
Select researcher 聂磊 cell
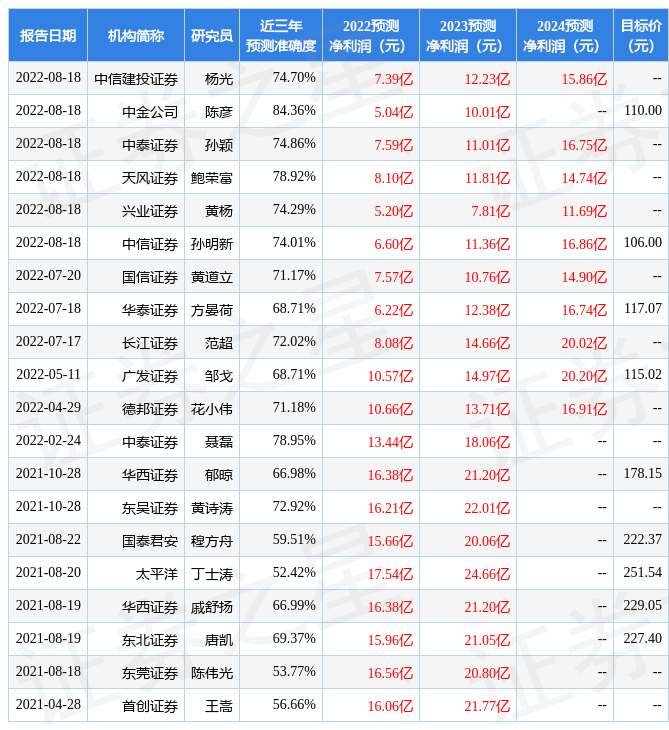[212, 442]
